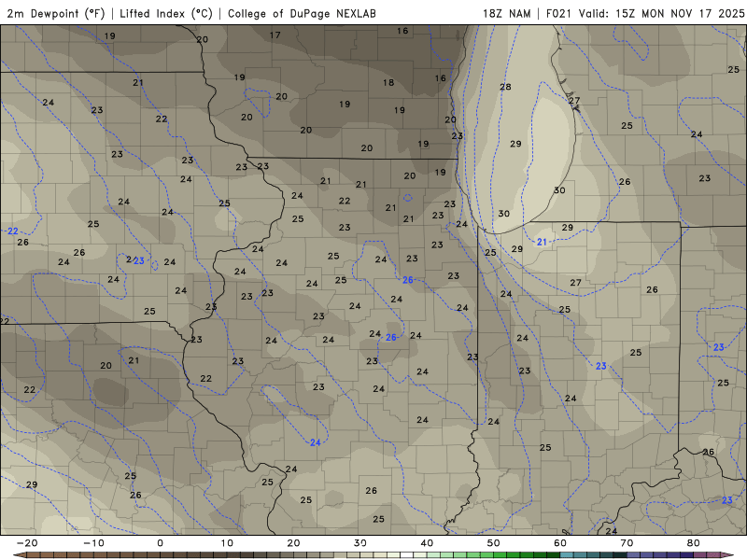Click the 70 label on color scale
This screenshot has height=560, width=747.
point(627,543)
